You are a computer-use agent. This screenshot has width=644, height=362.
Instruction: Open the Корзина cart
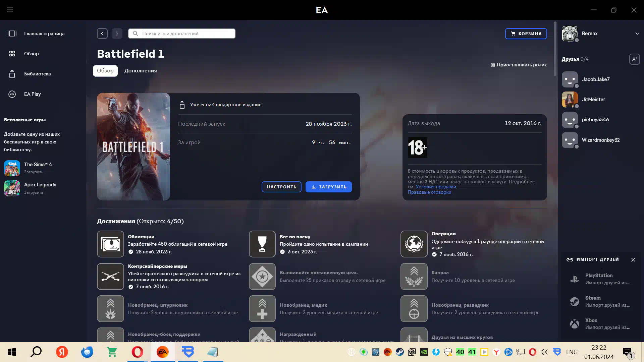pos(526,34)
